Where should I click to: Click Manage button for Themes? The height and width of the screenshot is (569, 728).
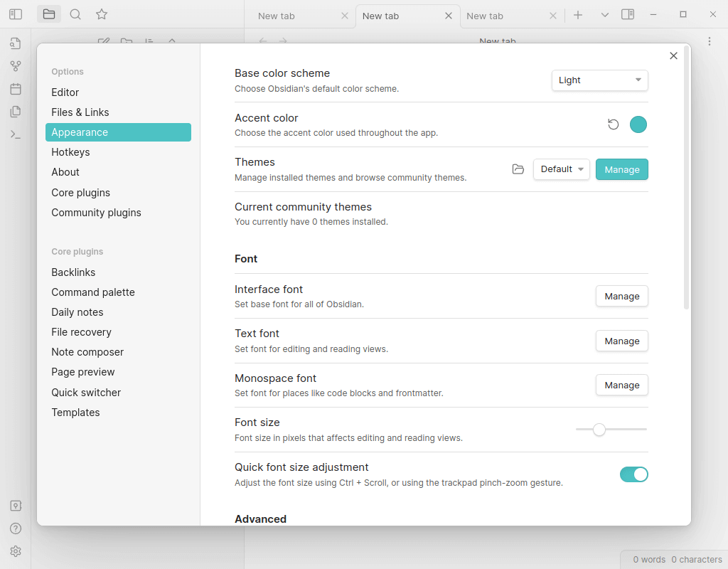tap(621, 169)
